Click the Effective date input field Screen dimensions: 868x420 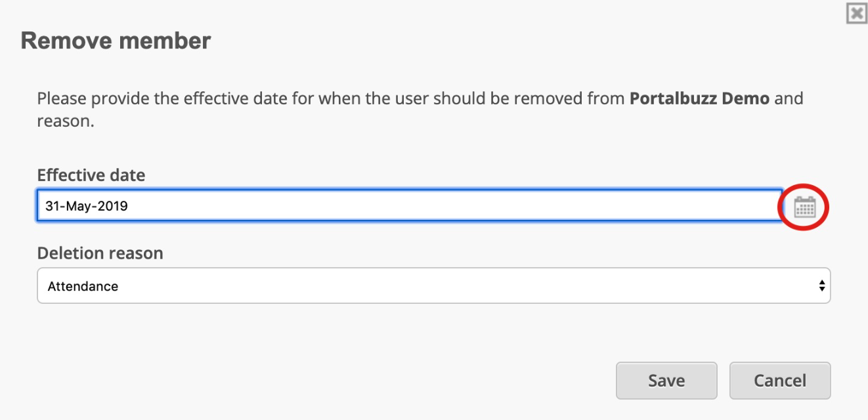[409, 206]
